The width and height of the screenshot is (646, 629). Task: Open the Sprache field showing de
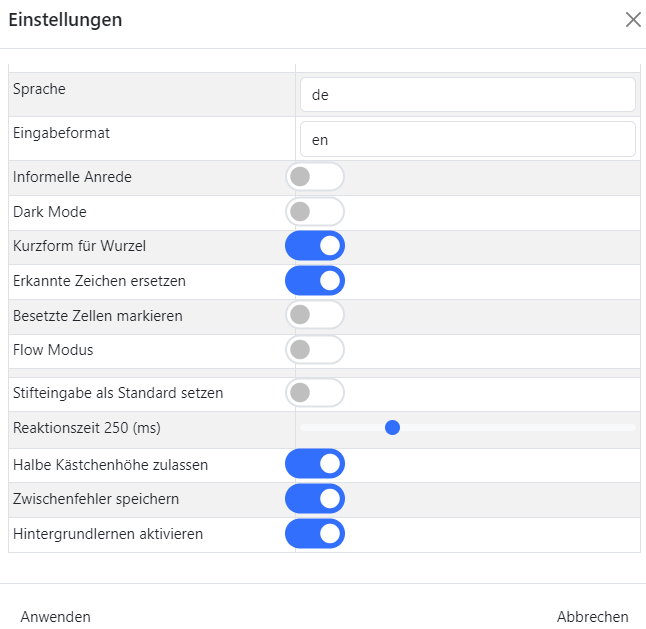[x=467, y=95]
